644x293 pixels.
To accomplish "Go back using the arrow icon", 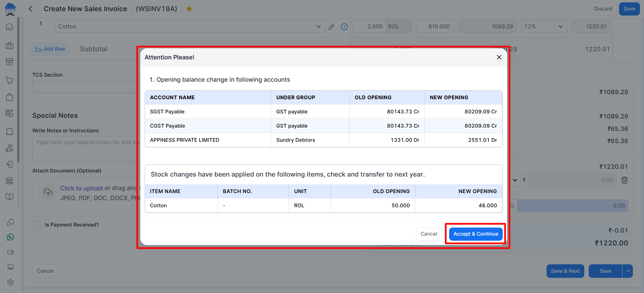I will (x=30, y=9).
